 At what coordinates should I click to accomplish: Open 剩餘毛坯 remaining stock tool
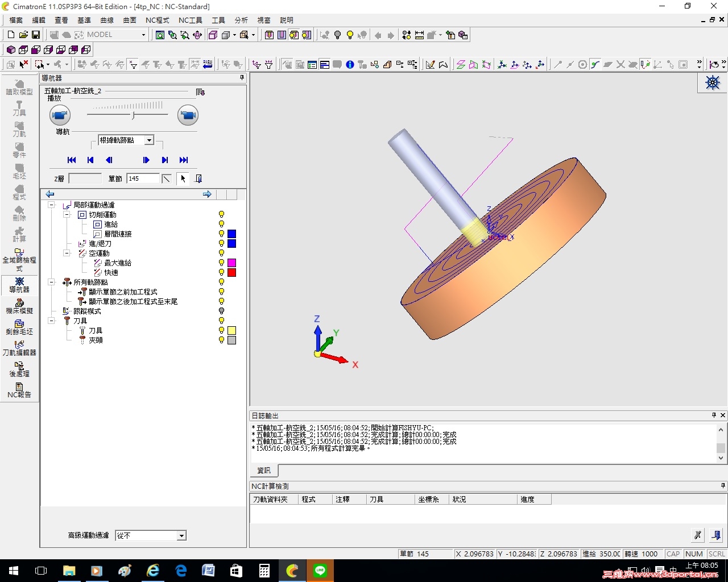coord(19,327)
